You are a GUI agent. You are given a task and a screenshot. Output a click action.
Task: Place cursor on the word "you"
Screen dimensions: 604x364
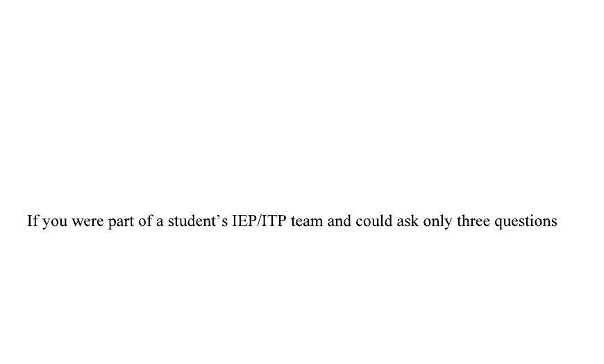55,223
